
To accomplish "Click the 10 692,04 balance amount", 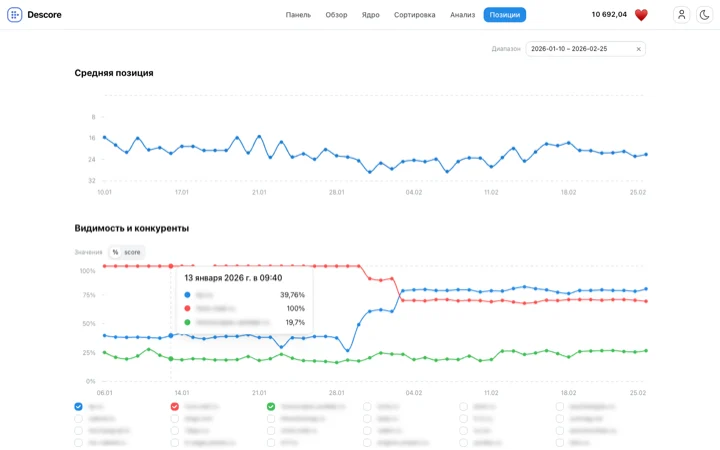I will (609, 15).
